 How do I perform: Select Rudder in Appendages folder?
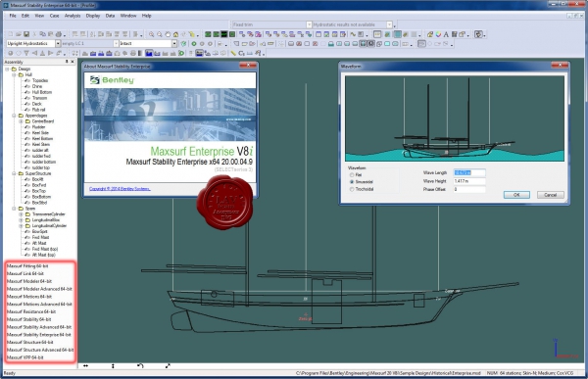38,127
